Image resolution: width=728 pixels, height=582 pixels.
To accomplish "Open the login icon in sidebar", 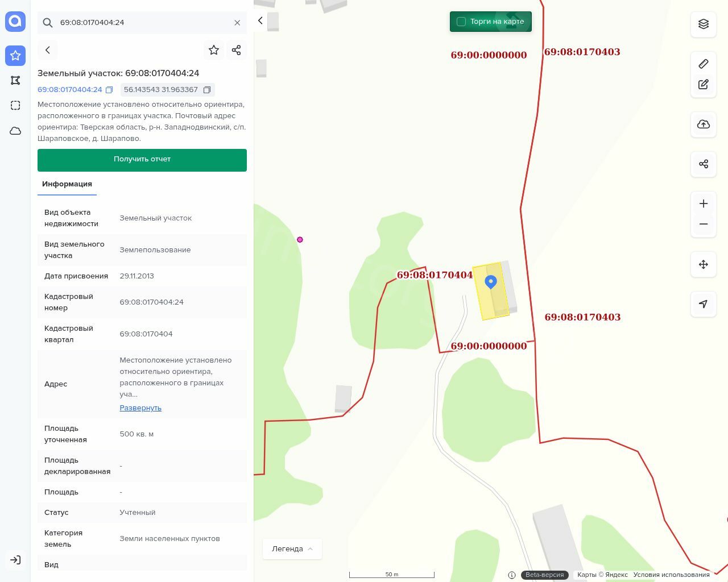I will click(x=15, y=560).
